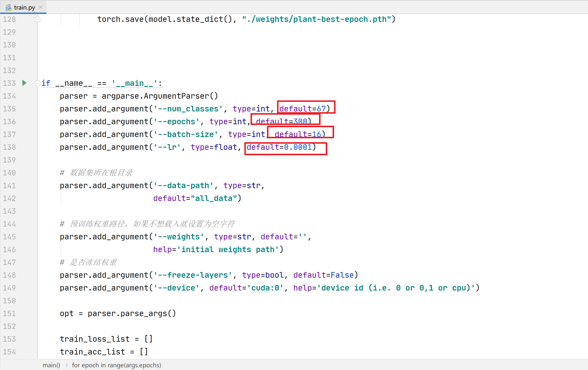The width and height of the screenshot is (588, 370).
Task: Place the cursor on default=300 in the epochs line
Action: (x=300, y=122)
